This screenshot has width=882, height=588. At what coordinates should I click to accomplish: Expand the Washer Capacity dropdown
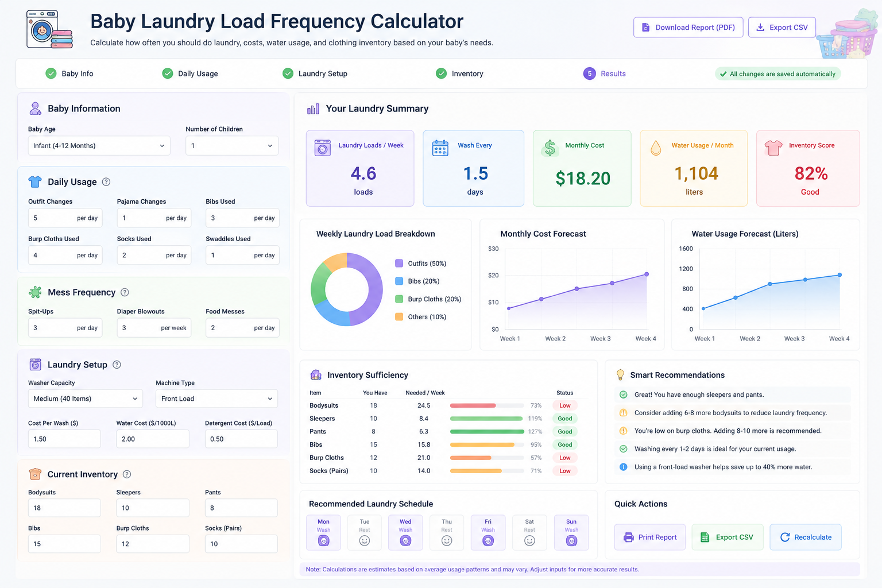pos(86,399)
